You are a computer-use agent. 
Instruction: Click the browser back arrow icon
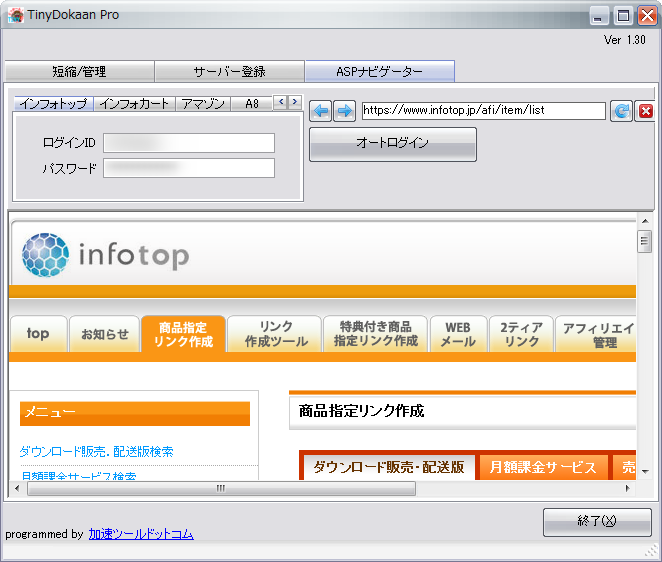[320, 111]
